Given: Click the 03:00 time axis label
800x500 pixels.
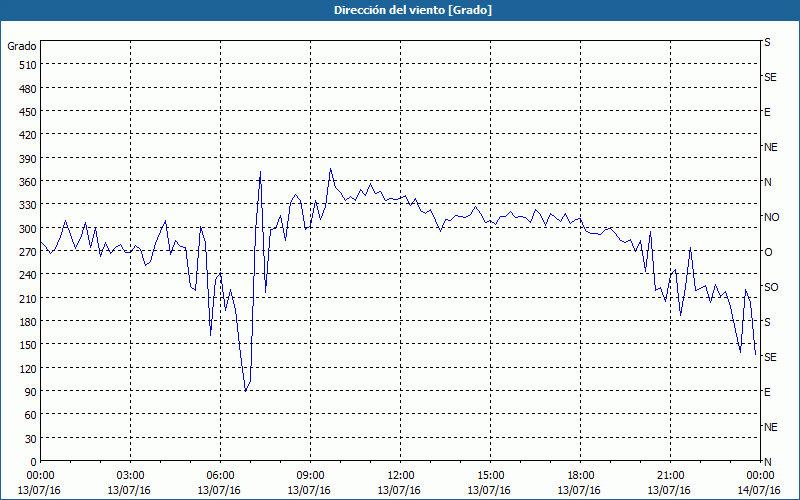Looking at the screenshot, I should coord(130,476).
